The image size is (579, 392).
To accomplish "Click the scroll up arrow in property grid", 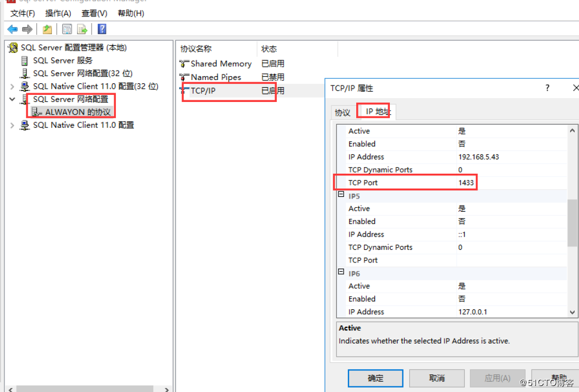I will tap(572, 130).
